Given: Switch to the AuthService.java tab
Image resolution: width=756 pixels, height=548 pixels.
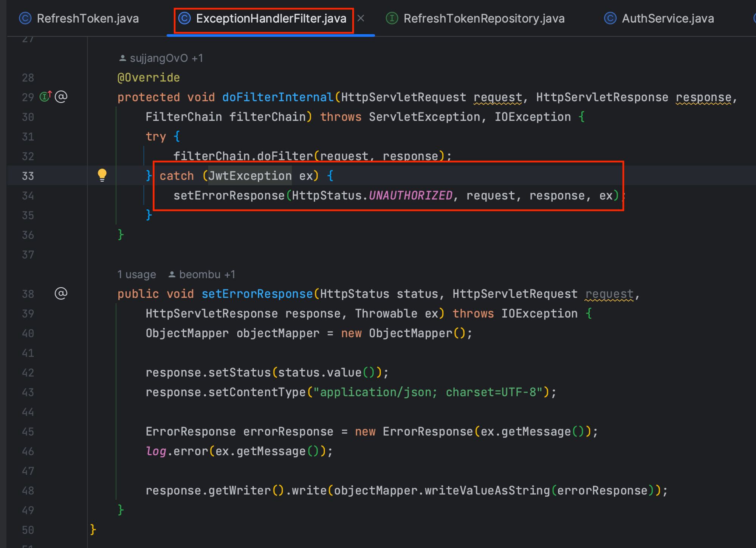Looking at the screenshot, I should [x=668, y=19].
